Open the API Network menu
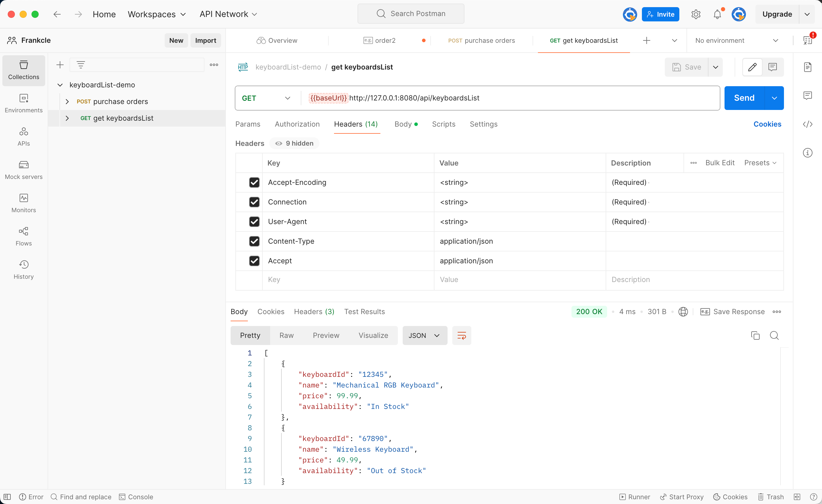Screen dimensions: 822x504 tap(228, 14)
